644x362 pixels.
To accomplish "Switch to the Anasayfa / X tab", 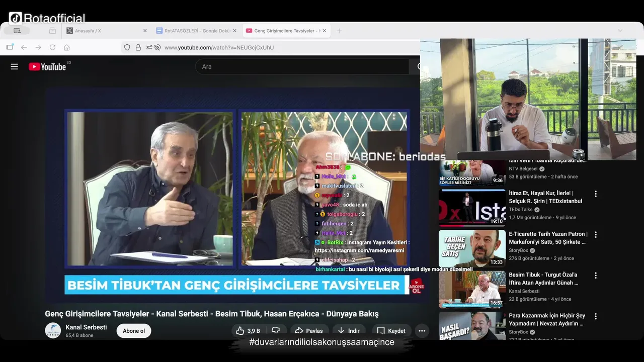I will click(107, 31).
